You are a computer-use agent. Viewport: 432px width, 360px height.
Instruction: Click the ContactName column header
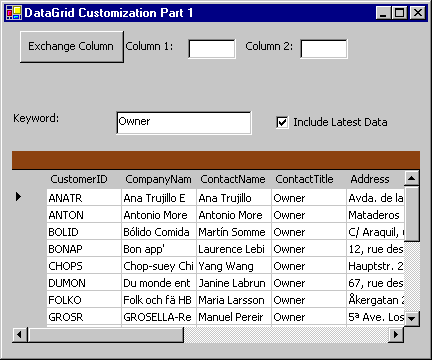234,179
